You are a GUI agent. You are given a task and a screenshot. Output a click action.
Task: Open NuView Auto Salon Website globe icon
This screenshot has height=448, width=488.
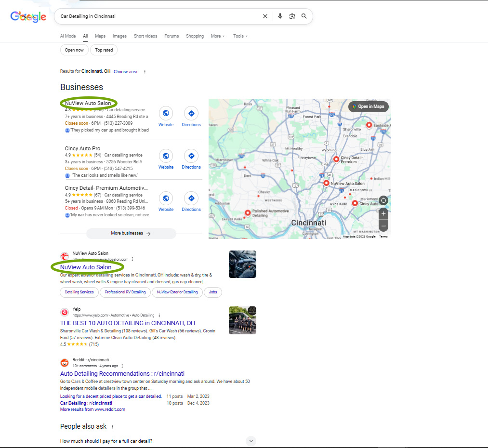pyautogui.click(x=166, y=113)
